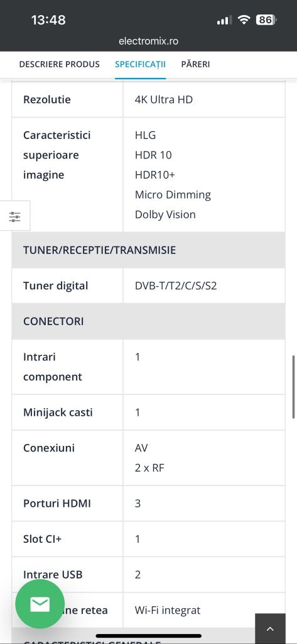Tap the Porturi HDMI row label
The image size is (297, 644).
[x=57, y=503]
